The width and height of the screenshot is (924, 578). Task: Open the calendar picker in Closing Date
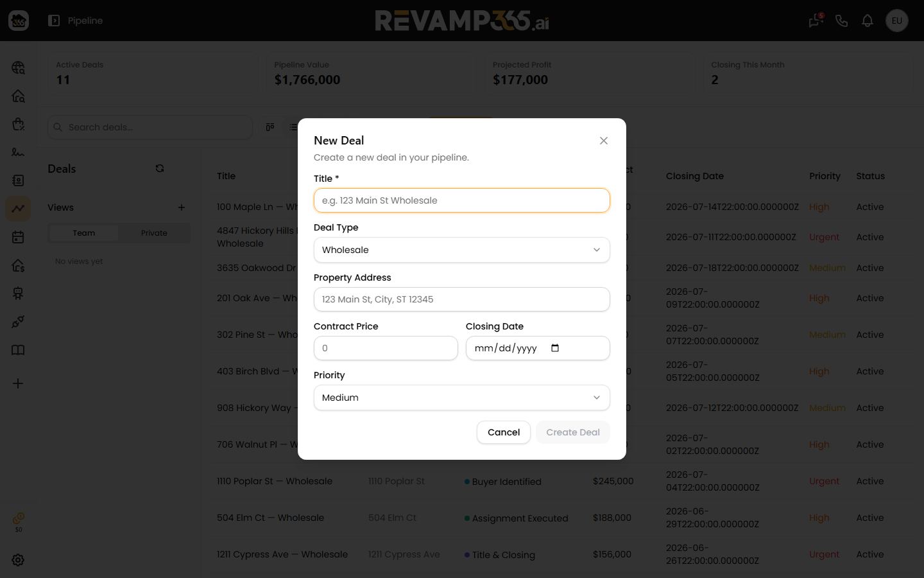(555, 348)
